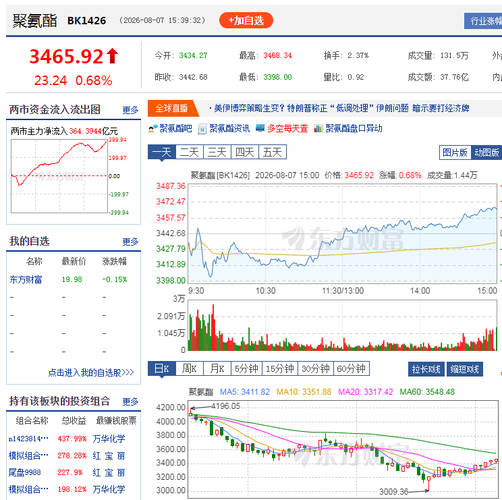Click the 两市主力净流入 mini chart

(59, 176)
